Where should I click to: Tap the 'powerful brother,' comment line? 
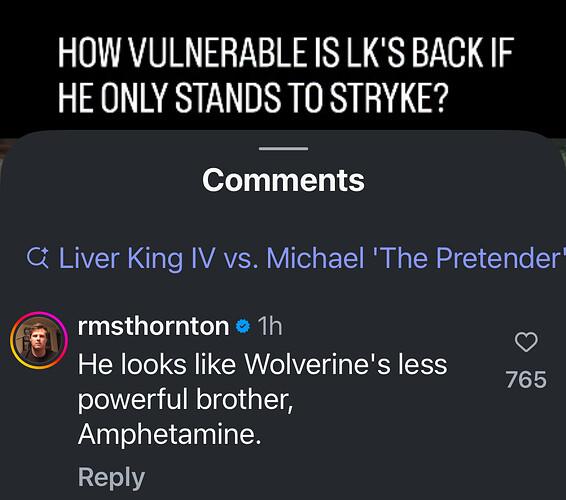click(x=186, y=400)
